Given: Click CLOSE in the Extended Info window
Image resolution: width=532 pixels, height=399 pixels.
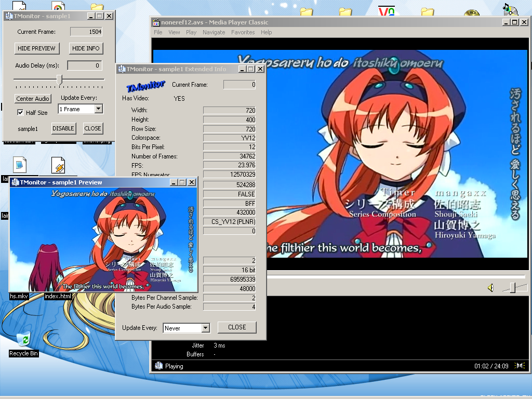Looking at the screenshot, I should (237, 327).
